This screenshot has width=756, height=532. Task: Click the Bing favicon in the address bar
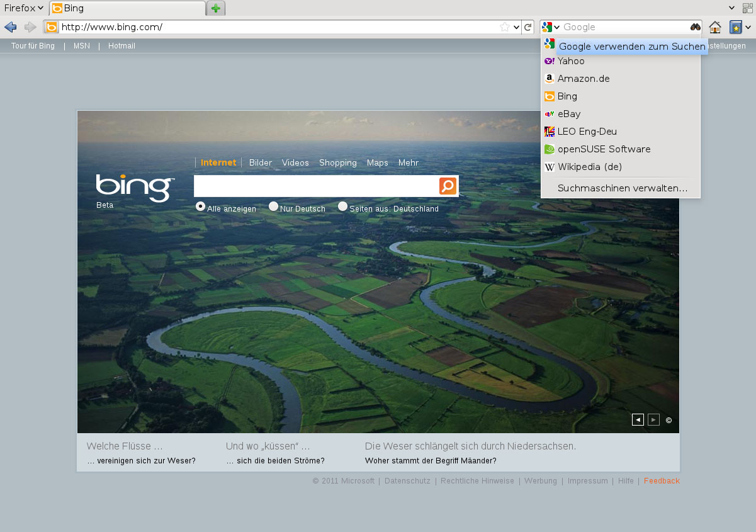click(x=50, y=27)
